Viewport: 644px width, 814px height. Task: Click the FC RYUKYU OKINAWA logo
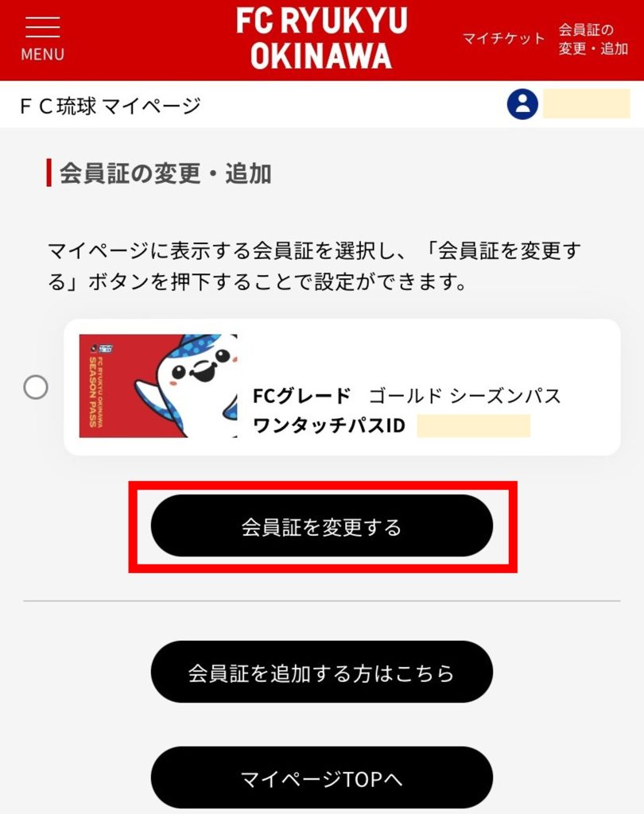click(x=321, y=38)
